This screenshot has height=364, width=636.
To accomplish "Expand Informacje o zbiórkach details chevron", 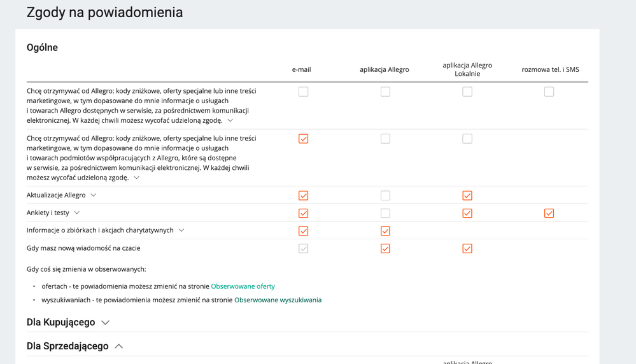I will tap(181, 230).
